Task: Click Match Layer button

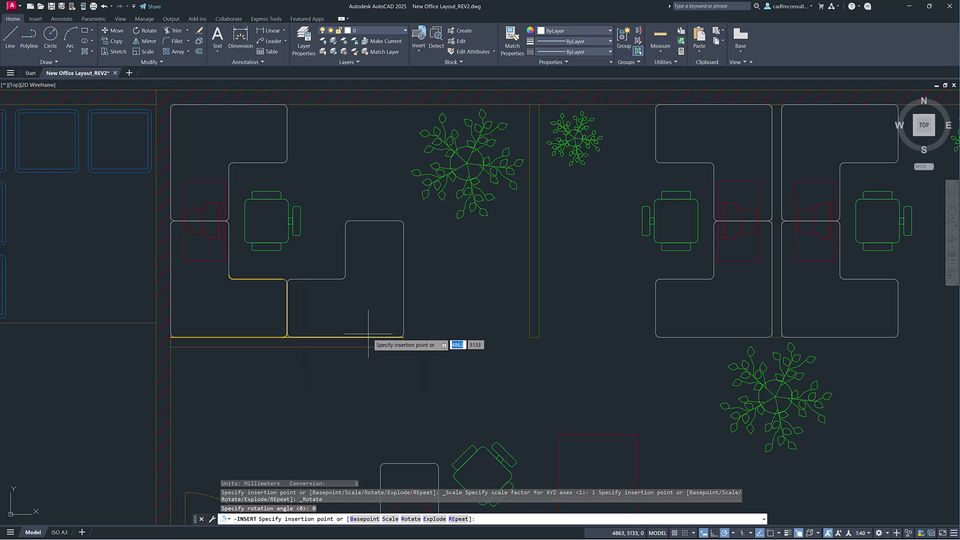Action: [x=380, y=51]
